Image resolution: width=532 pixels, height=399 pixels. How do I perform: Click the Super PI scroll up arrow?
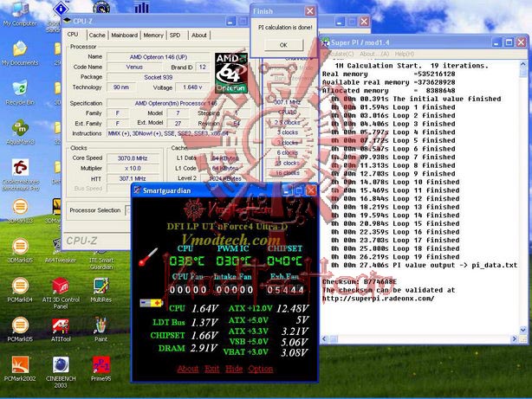522,64
